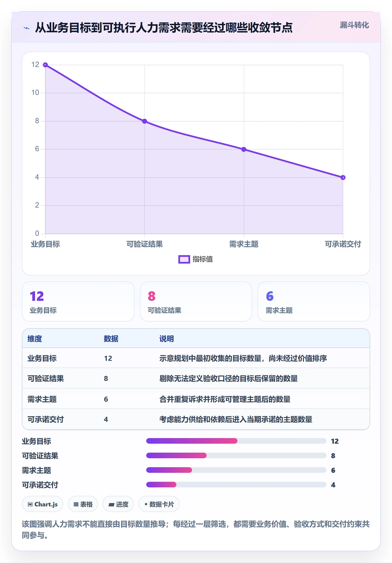Image resolution: width=392 pixels, height=563 pixels.
Task: Click the 数据卡片 tag
Action: point(159,504)
